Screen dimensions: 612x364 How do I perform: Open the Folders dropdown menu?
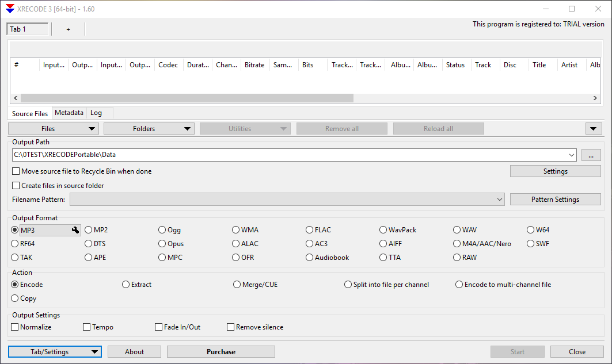[149, 129]
